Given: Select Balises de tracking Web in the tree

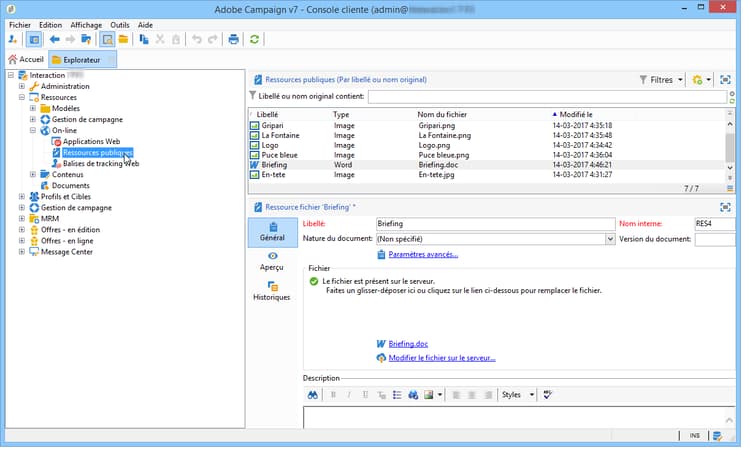Looking at the screenshot, I should click(x=101, y=164).
